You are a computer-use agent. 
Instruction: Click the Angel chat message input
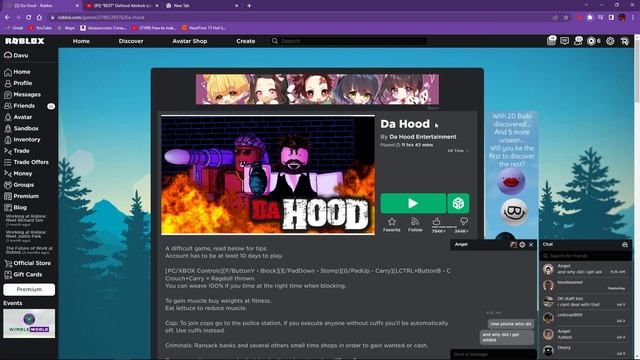[x=493, y=354]
